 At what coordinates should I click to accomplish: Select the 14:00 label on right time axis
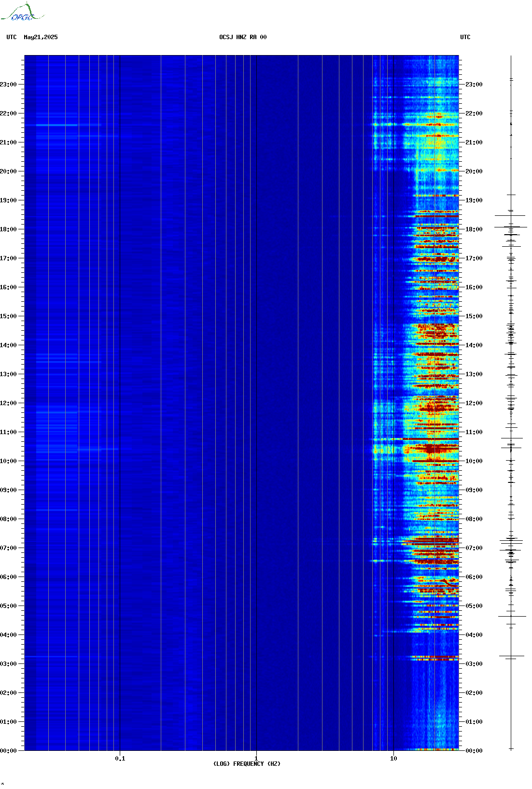(x=474, y=345)
